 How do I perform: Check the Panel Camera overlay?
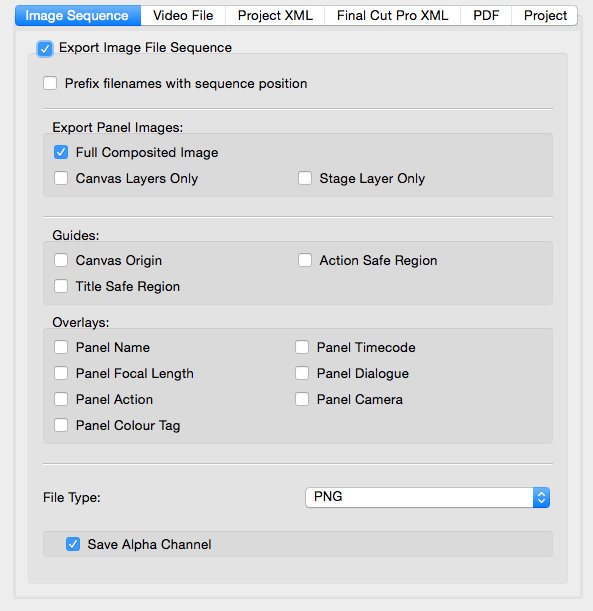[x=302, y=399]
